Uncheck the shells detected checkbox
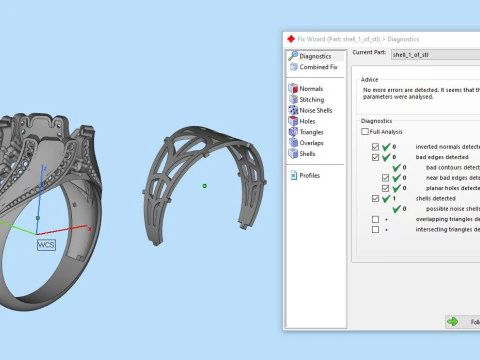The width and height of the screenshot is (480, 360). [x=375, y=198]
